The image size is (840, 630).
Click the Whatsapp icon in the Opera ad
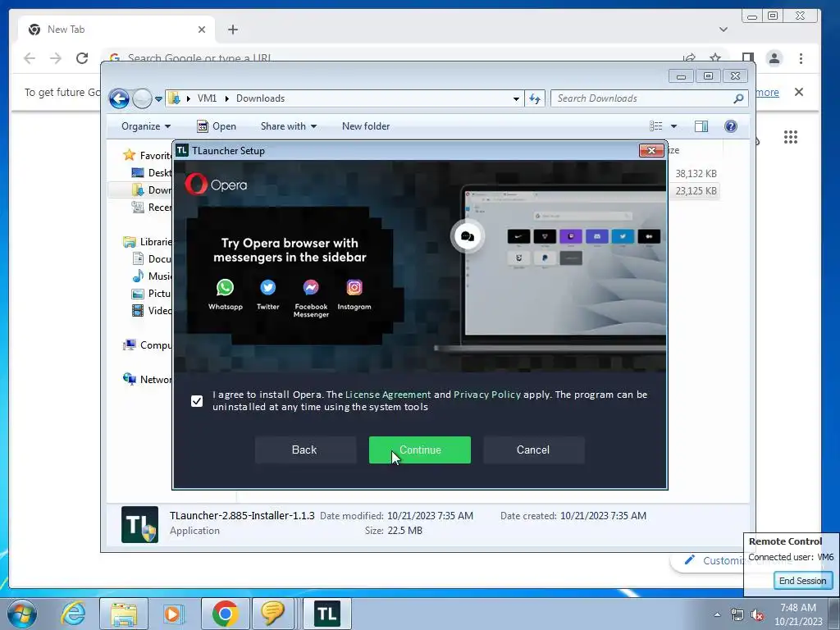[225, 288]
